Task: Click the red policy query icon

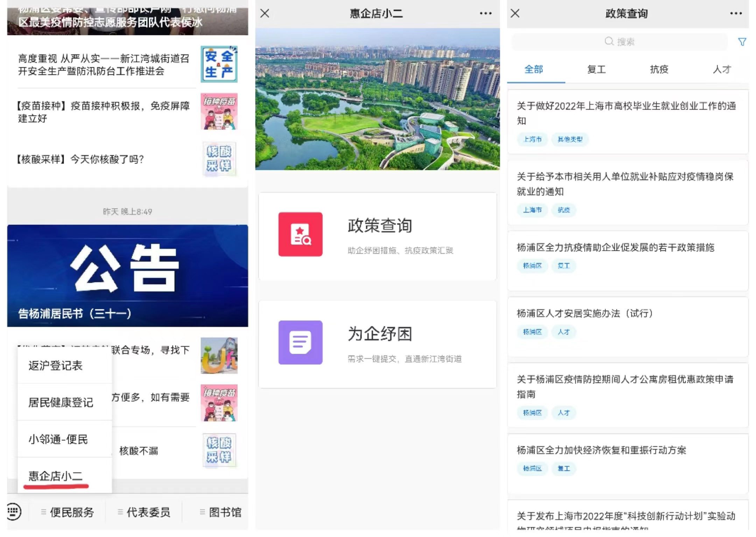Action: (300, 234)
